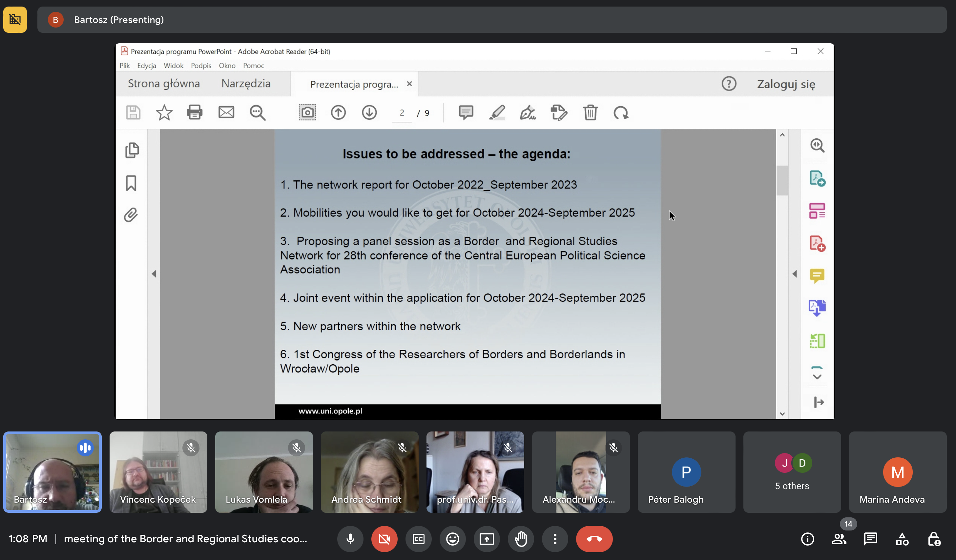Image resolution: width=956 pixels, height=560 pixels.
Task: Send file by email envelope icon
Action: tap(226, 112)
